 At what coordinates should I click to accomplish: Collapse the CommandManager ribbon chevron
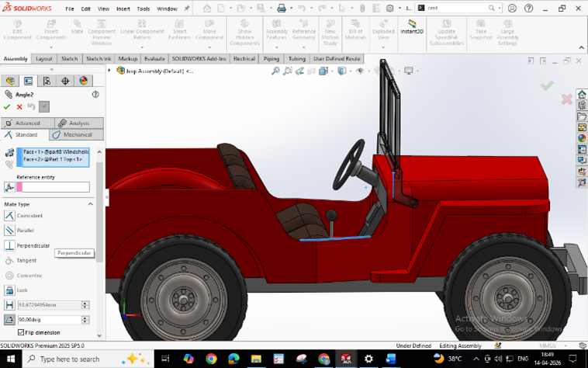581,47
